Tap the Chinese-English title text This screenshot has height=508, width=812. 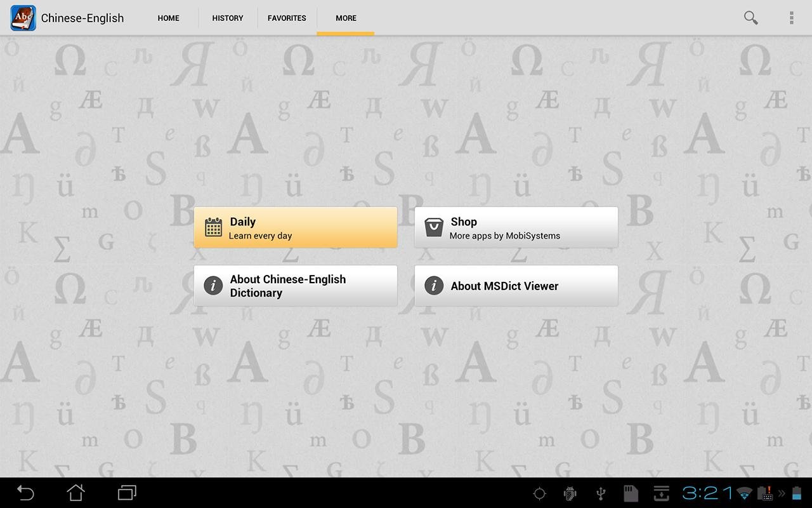point(82,18)
